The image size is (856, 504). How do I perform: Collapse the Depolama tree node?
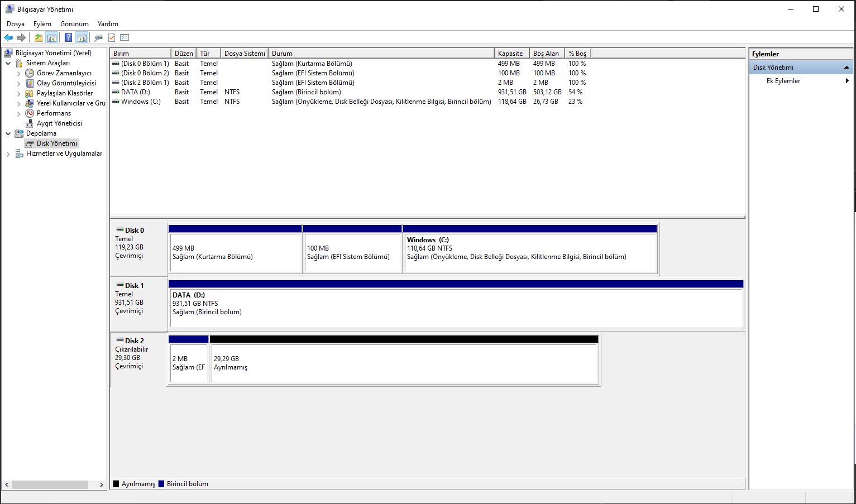(x=8, y=133)
